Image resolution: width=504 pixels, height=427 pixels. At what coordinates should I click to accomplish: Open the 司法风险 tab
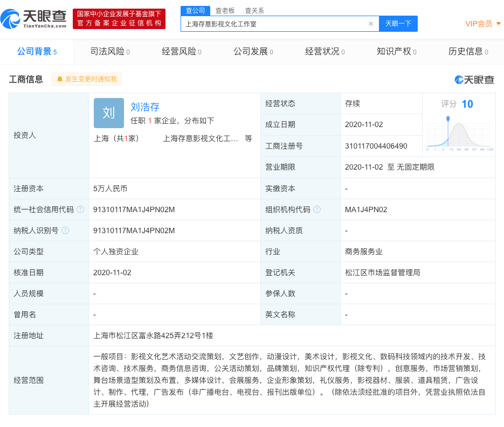(110, 52)
